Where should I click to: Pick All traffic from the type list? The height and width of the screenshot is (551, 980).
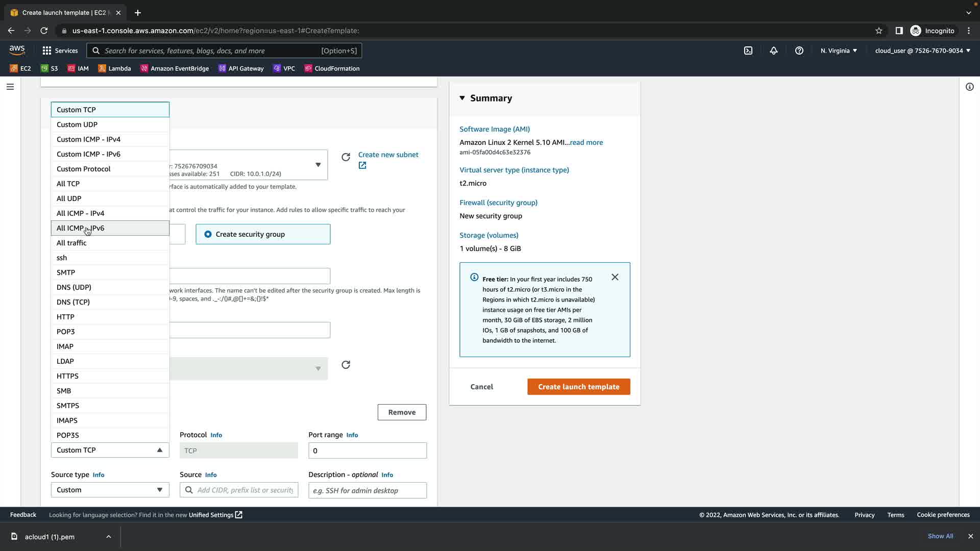point(71,243)
